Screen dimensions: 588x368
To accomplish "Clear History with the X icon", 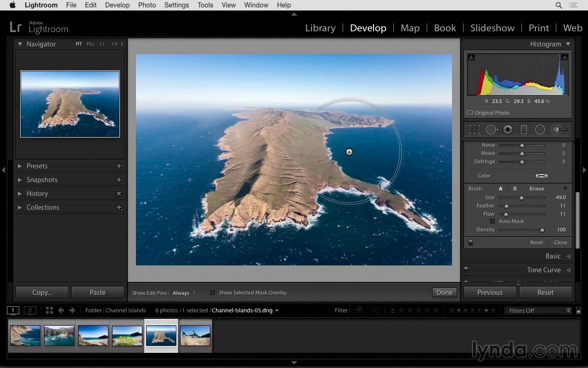I will point(119,194).
